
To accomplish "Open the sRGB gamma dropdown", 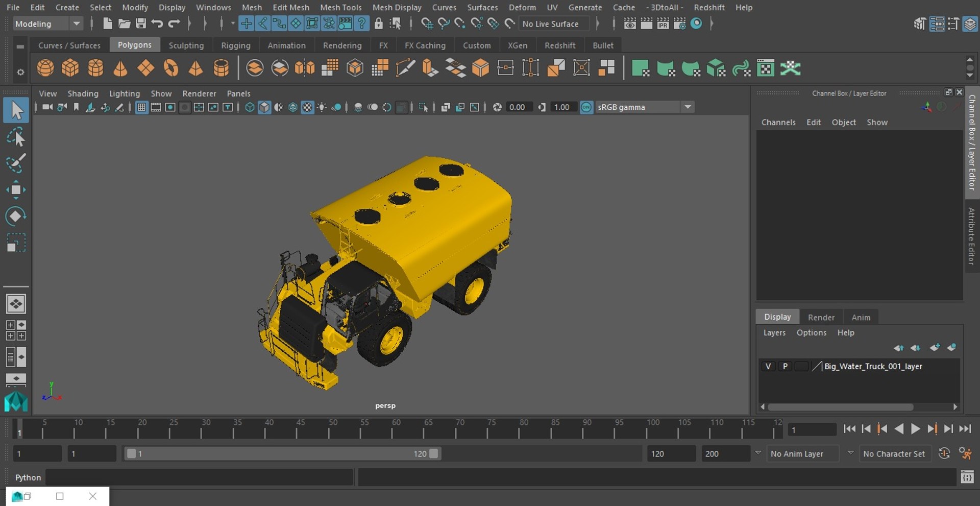I will pos(645,107).
